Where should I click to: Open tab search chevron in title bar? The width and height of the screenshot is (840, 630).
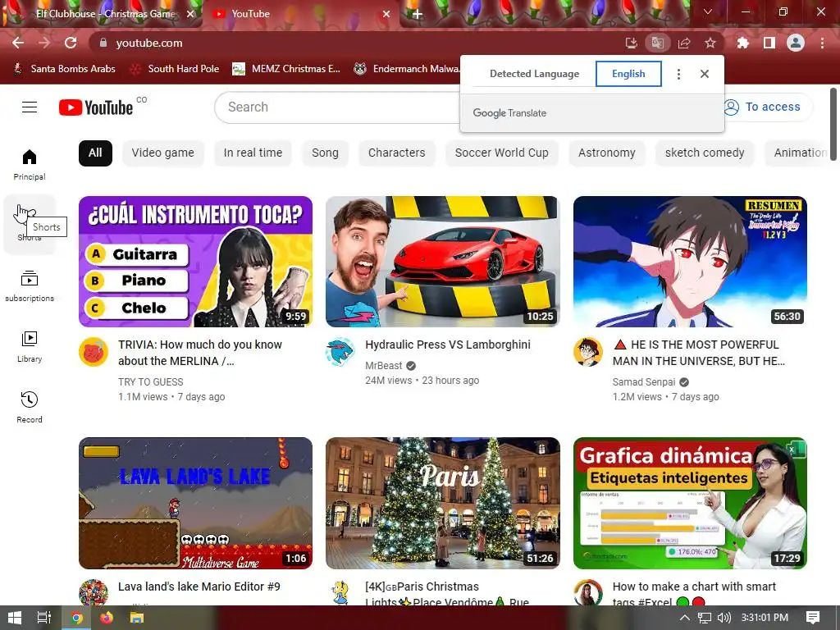708,11
